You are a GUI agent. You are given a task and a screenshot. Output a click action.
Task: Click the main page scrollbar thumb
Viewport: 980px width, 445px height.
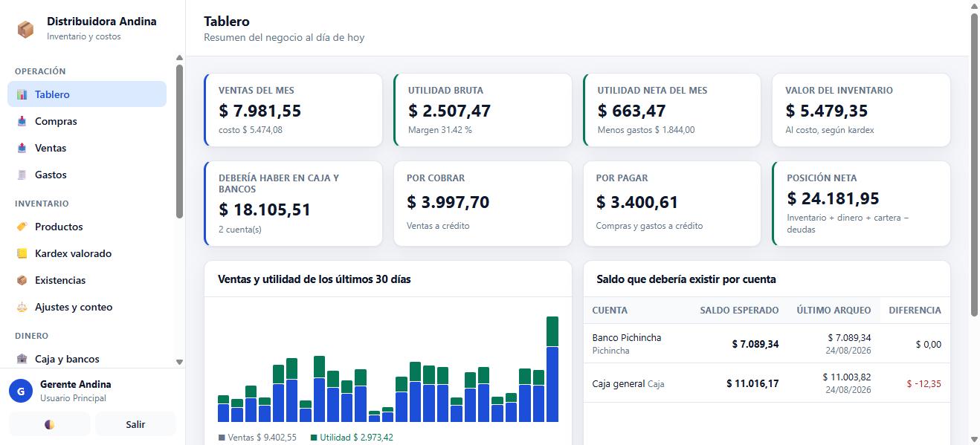974,163
